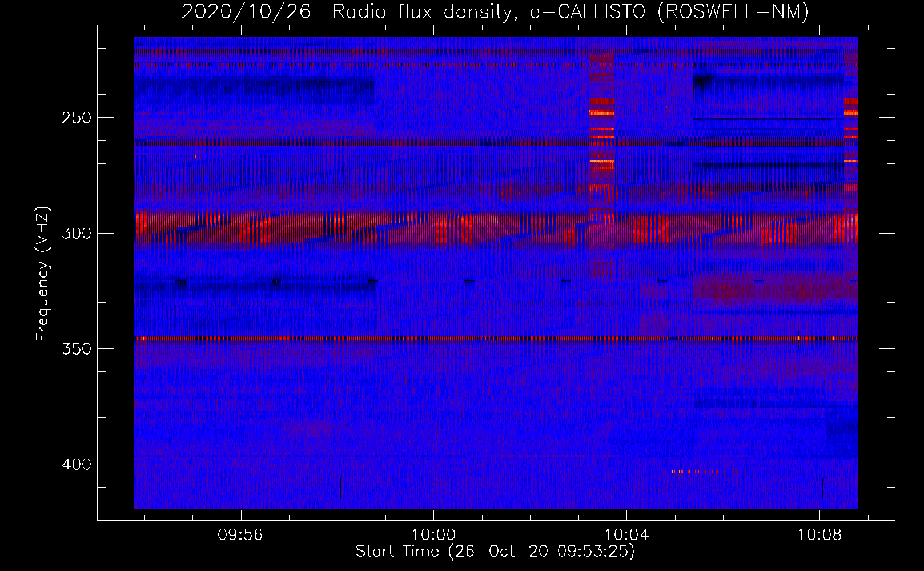Viewport: 924px width, 571px height.
Task: Click the bright burst column near 10:03 at 250 MHz
Action: pyautogui.click(x=601, y=113)
